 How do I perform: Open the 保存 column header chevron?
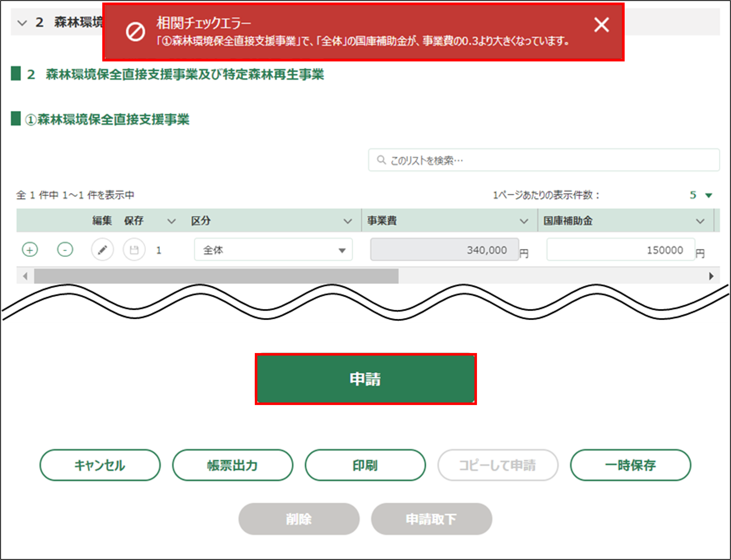(x=171, y=221)
